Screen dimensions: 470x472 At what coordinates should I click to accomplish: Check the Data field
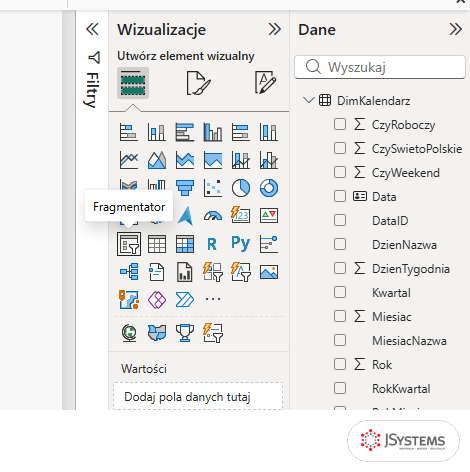[x=340, y=196]
